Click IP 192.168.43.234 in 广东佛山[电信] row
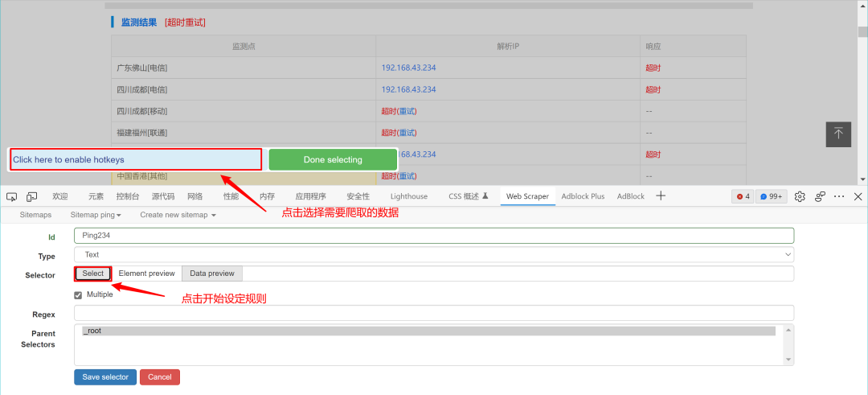 pos(408,68)
